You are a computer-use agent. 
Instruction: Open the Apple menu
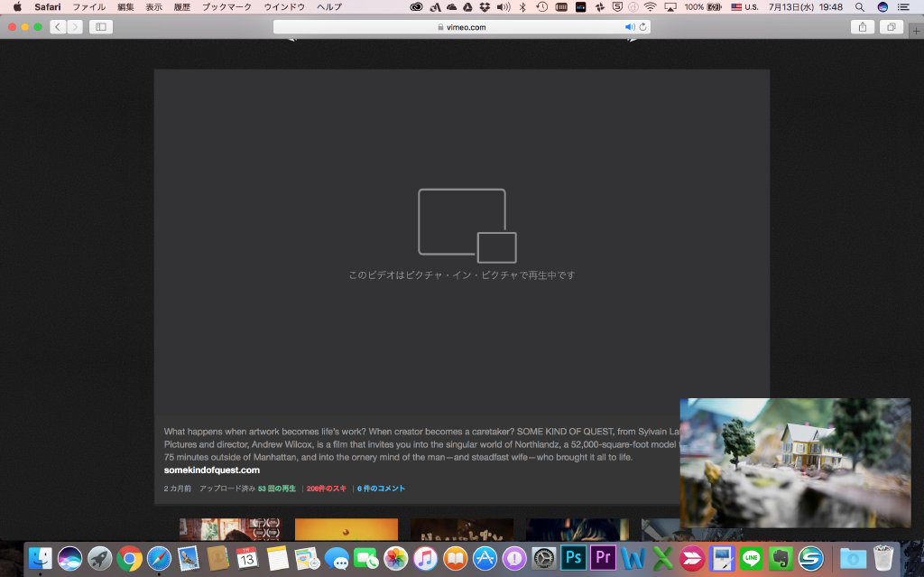[17, 7]
